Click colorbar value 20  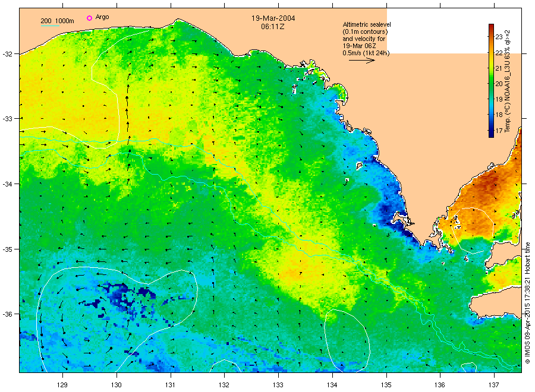(499, 84)
